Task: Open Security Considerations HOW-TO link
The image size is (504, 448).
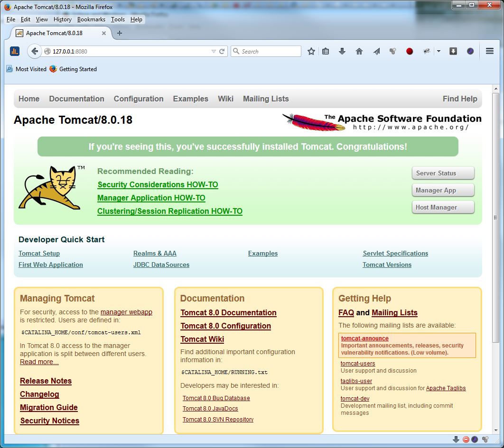Action: click(158, 185)
